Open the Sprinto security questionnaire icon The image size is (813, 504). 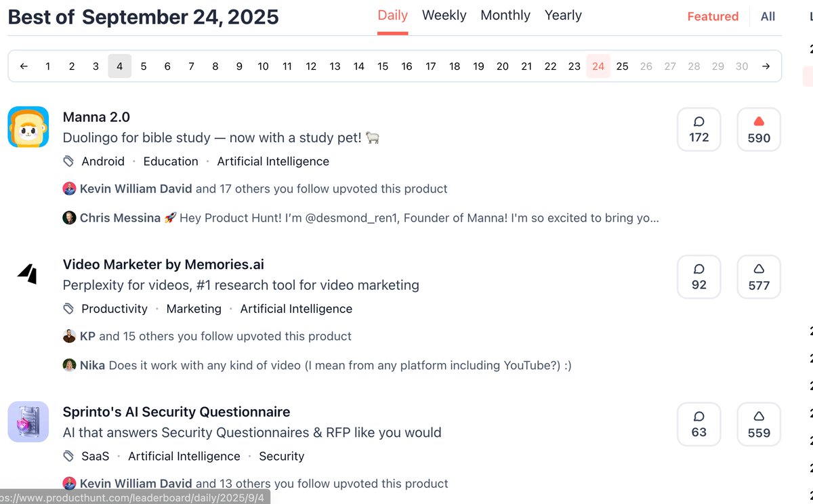[x=28, y=421]
